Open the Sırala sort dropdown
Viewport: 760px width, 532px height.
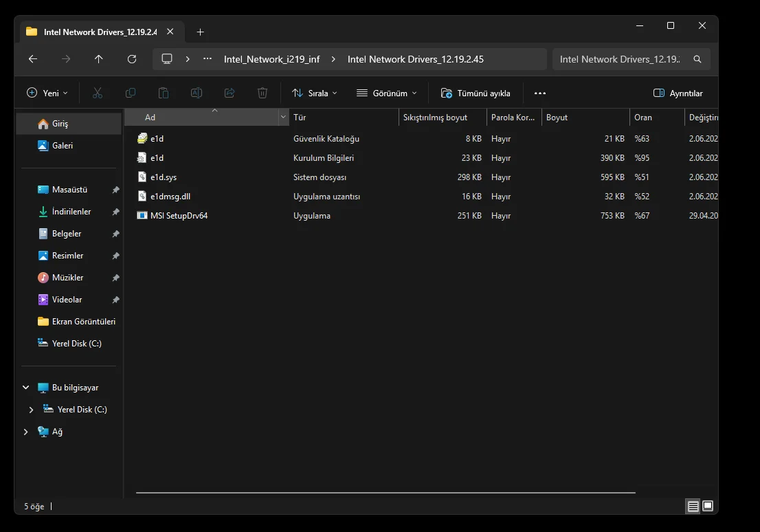coord(315,93)
